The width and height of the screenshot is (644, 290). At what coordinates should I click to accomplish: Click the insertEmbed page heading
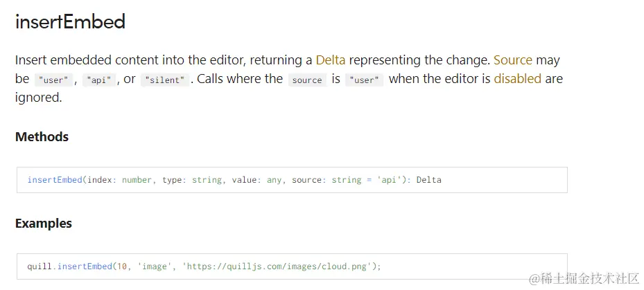[70, 21]
